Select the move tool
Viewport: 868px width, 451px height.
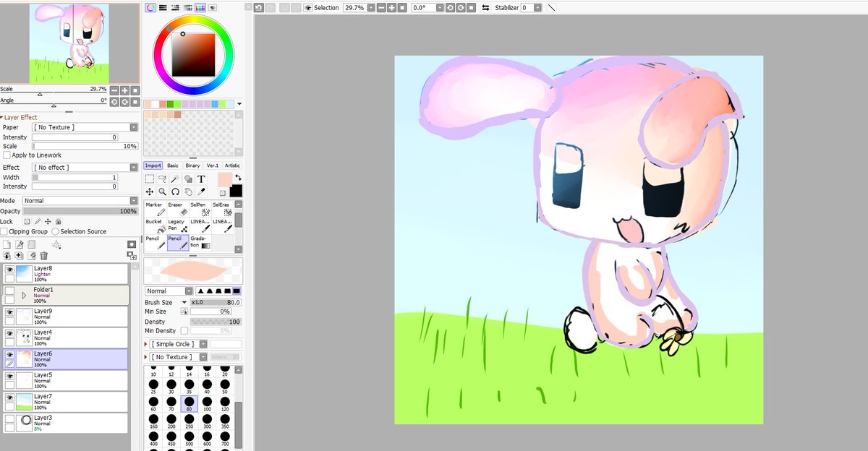(x=150, y=192)
